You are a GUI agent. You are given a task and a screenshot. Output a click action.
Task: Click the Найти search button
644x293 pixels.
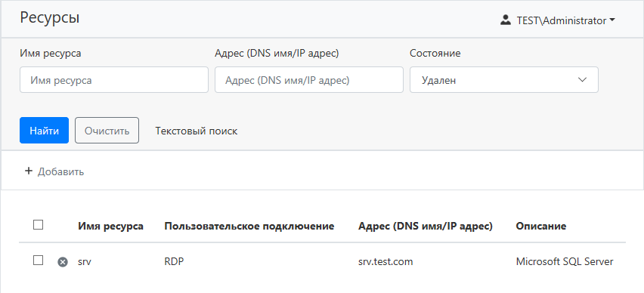tap(44, 131)
